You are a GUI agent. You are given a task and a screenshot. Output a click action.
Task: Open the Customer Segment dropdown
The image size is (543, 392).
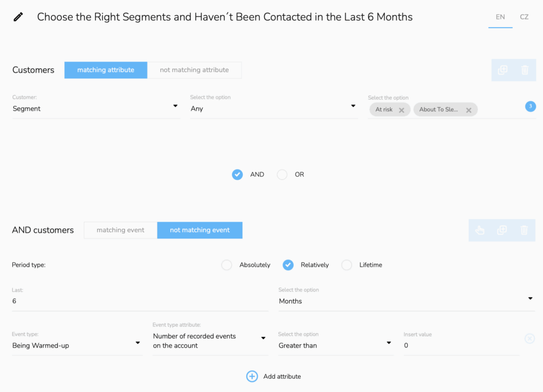coord(95,109)
